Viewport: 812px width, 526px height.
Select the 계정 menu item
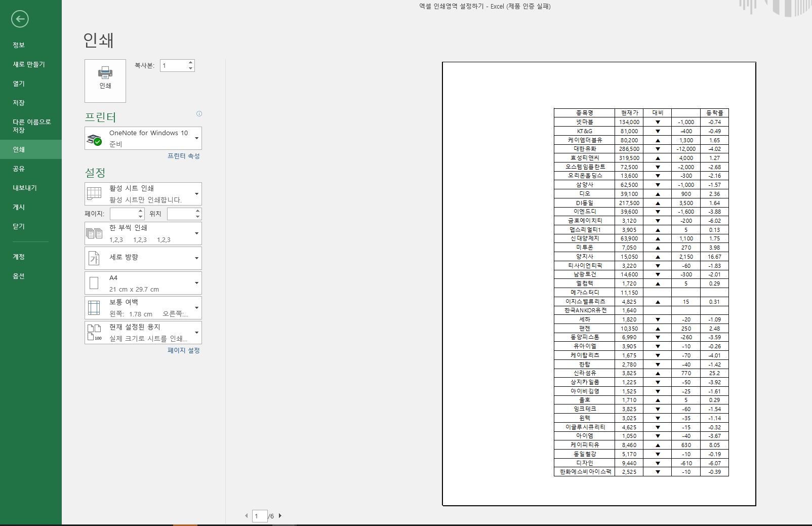pyautogui.click(x=31, y=257)
